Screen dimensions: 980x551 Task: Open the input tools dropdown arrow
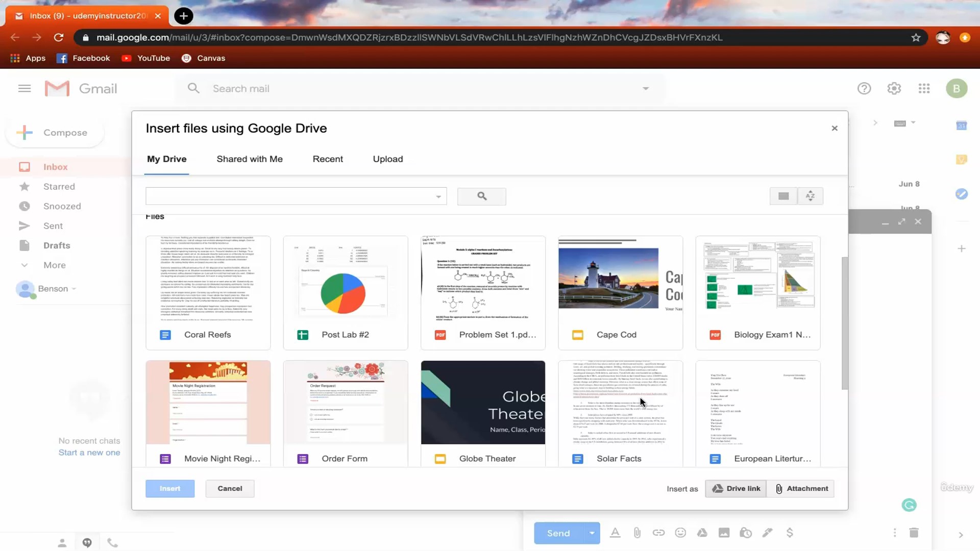tap(913, 122)
